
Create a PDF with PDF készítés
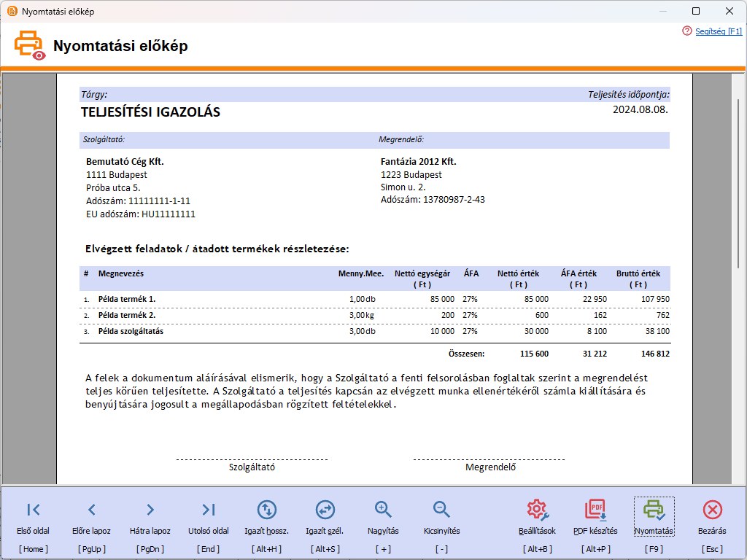[x=596, y=518]
